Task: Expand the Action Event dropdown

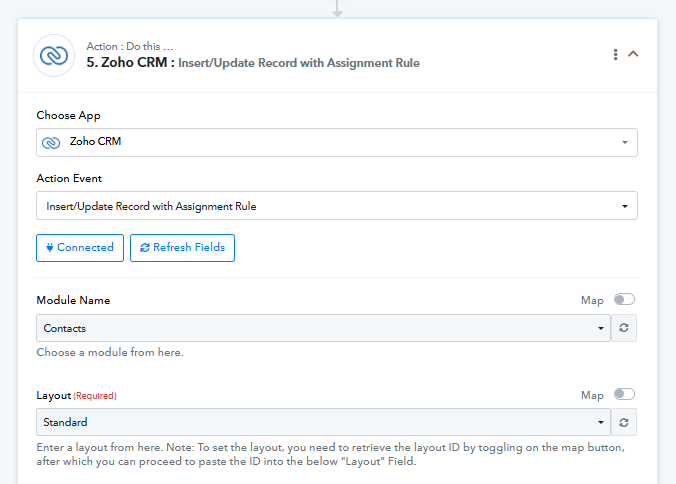Action: [336, 206]
